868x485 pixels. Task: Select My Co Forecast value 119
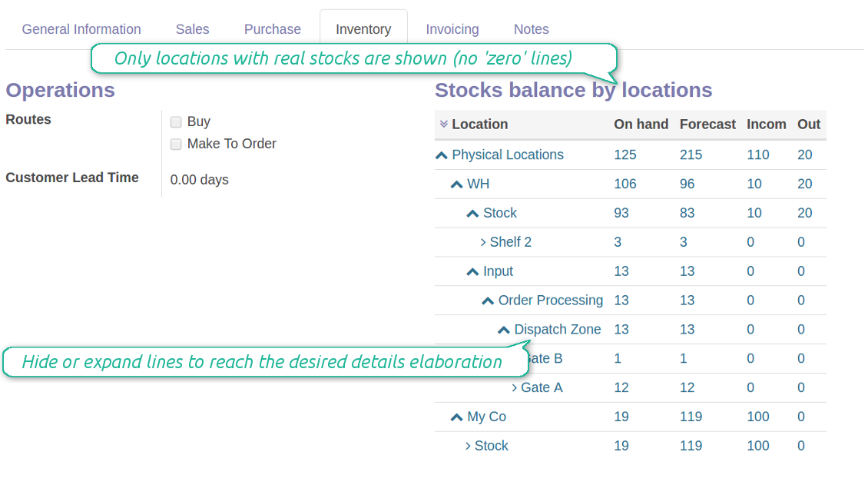(691, 417)
